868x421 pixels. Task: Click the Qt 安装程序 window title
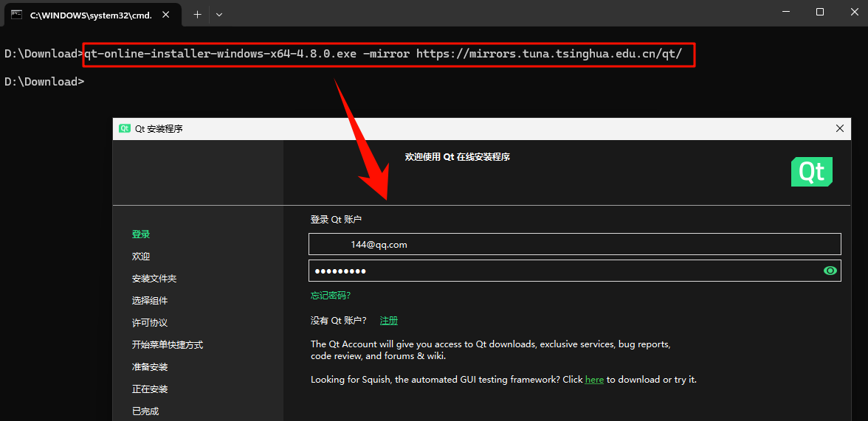coord(159,129)
